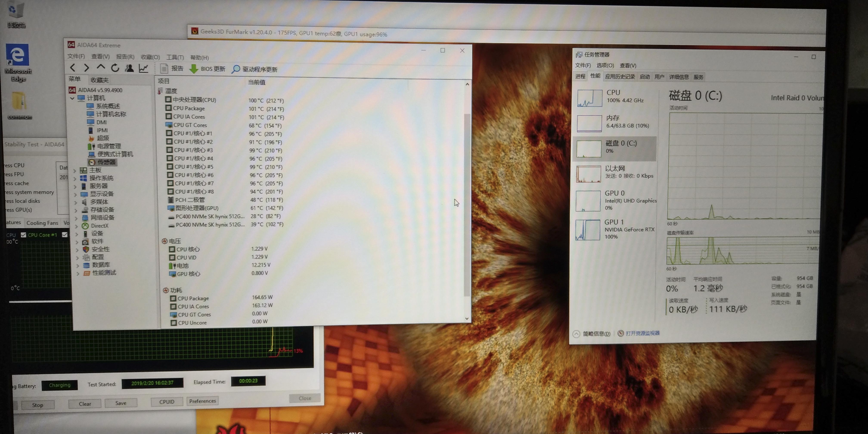Open the 报告 report toolbar button
868x434 pixels.
172,68
